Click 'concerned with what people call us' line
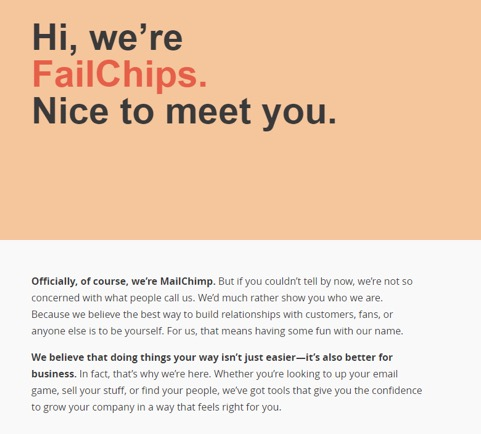 click(207, 298)
